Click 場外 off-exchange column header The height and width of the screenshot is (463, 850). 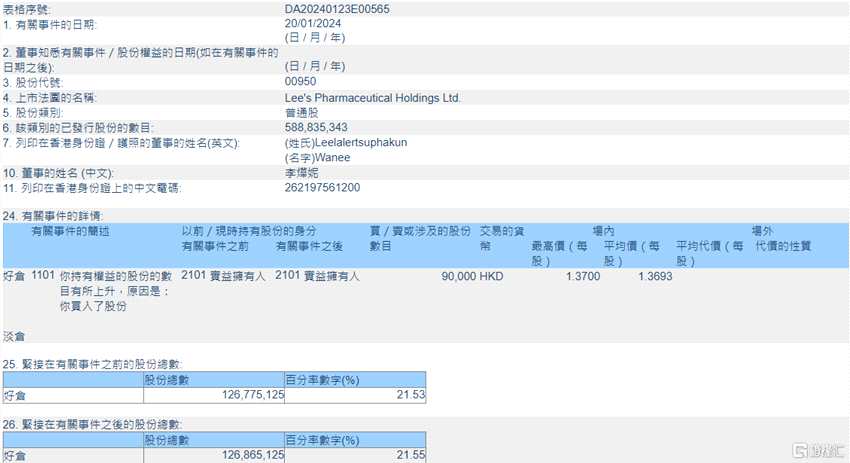coord(762,232)
